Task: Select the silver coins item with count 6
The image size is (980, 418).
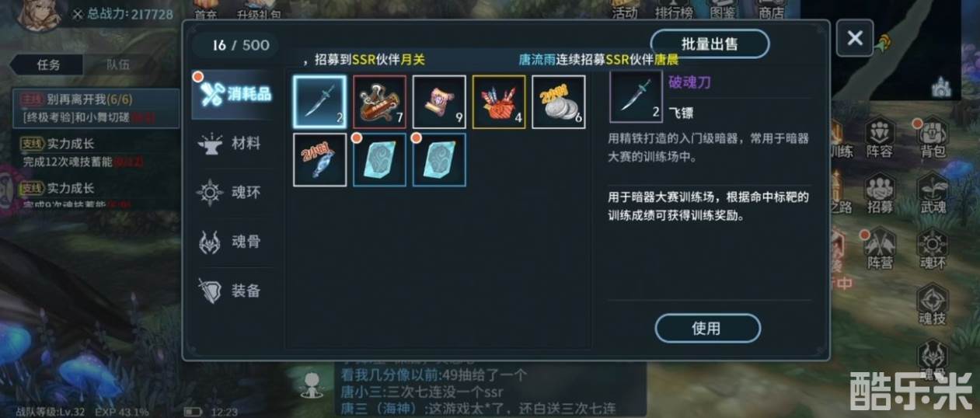Action: (559, 102)
